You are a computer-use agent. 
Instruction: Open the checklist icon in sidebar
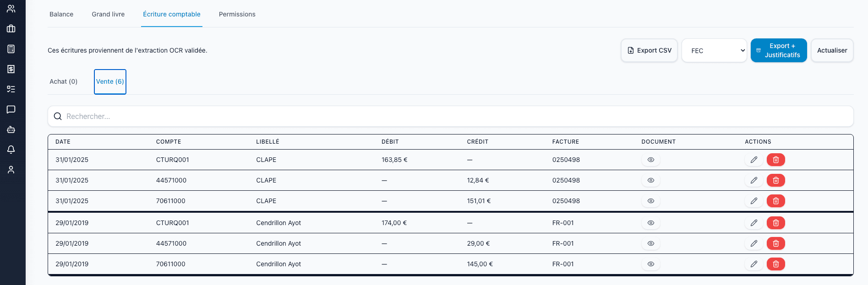[11, 89]
